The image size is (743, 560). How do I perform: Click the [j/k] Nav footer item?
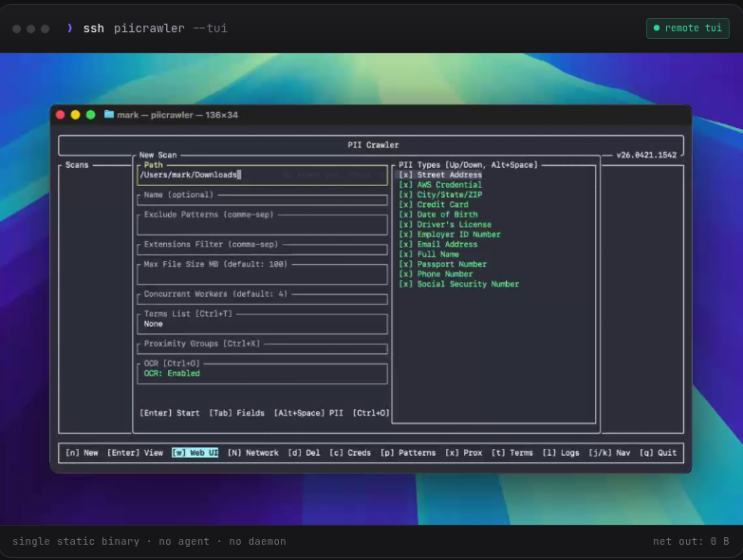(609, 453)
